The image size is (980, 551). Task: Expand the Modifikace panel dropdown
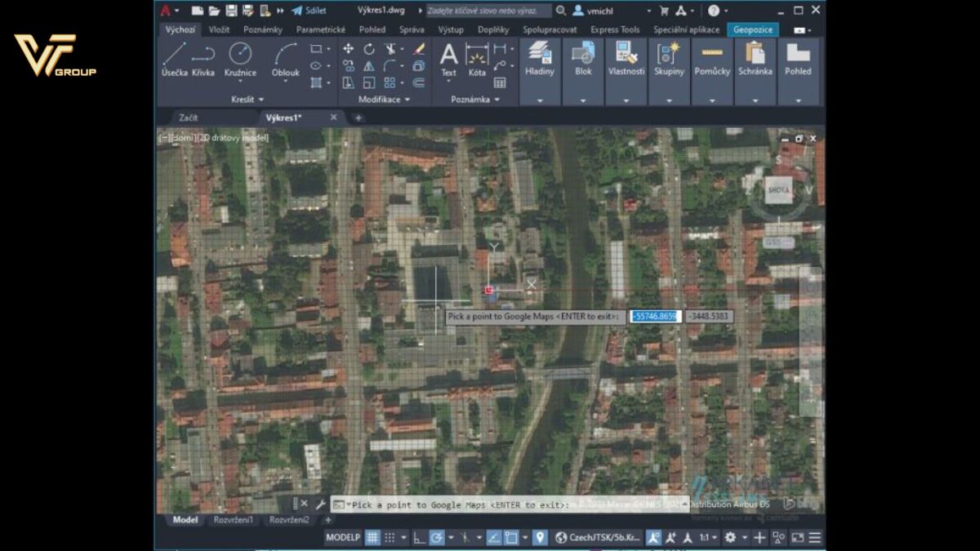pos(386,100)
